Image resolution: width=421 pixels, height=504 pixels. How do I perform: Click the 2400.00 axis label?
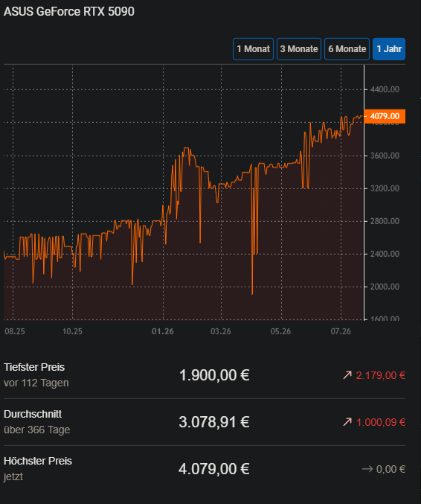385,254
